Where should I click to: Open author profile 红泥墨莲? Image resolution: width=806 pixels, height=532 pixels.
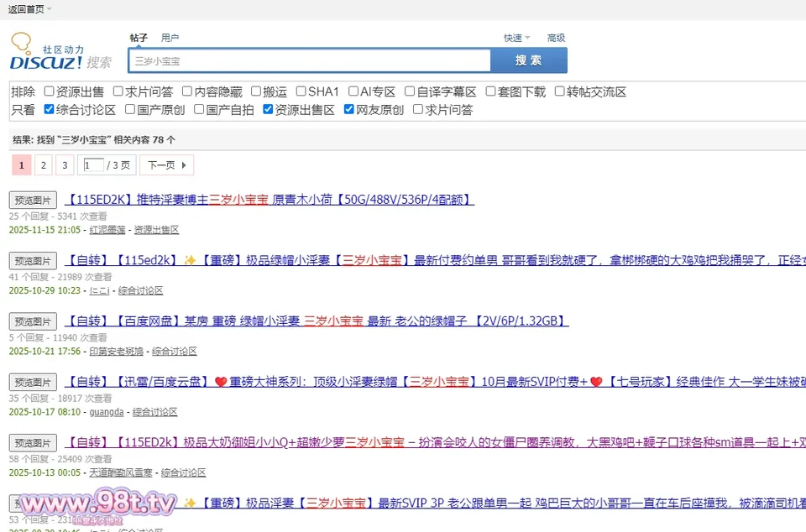point(107,230)
